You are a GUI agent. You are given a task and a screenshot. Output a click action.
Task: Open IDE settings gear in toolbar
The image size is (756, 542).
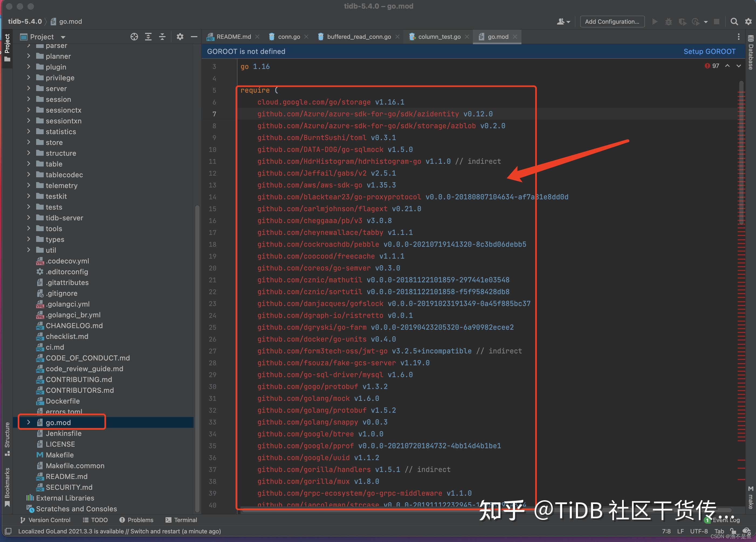pos(748,22)
